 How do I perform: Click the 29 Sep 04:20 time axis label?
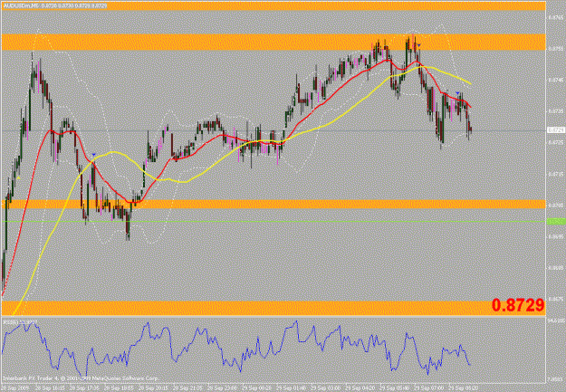pos(360,388)
